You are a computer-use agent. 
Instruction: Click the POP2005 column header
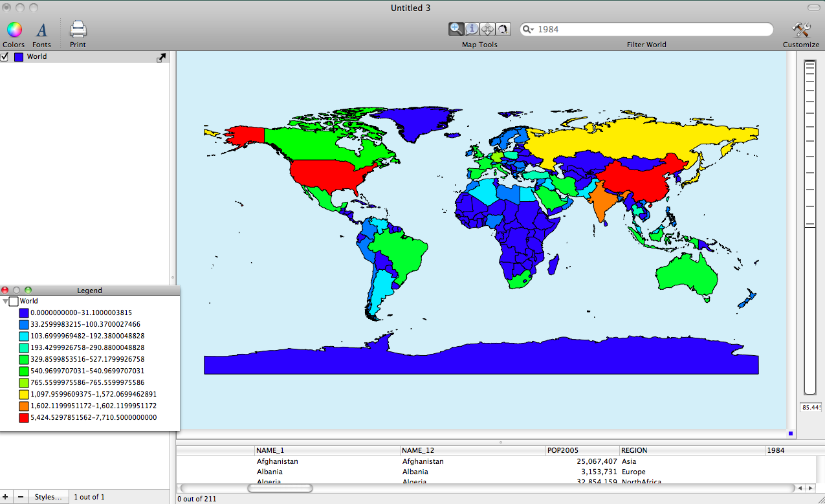click(x=582, y=450)
